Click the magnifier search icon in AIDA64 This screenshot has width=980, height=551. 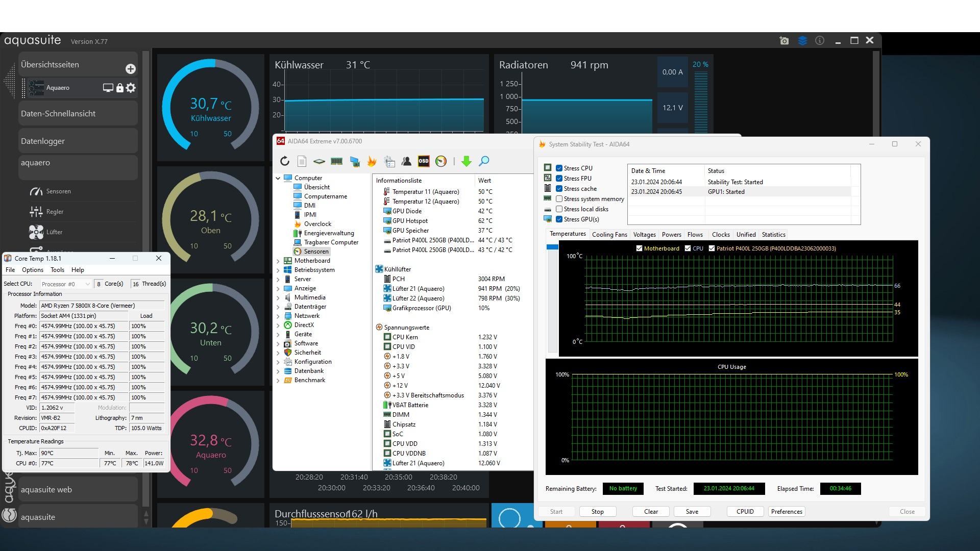click(484, 162)
